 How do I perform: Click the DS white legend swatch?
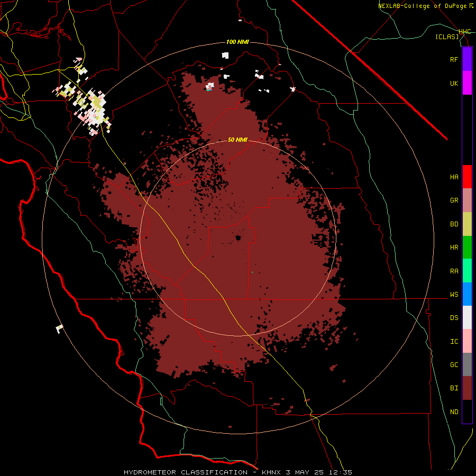click(x=467, y=317)
